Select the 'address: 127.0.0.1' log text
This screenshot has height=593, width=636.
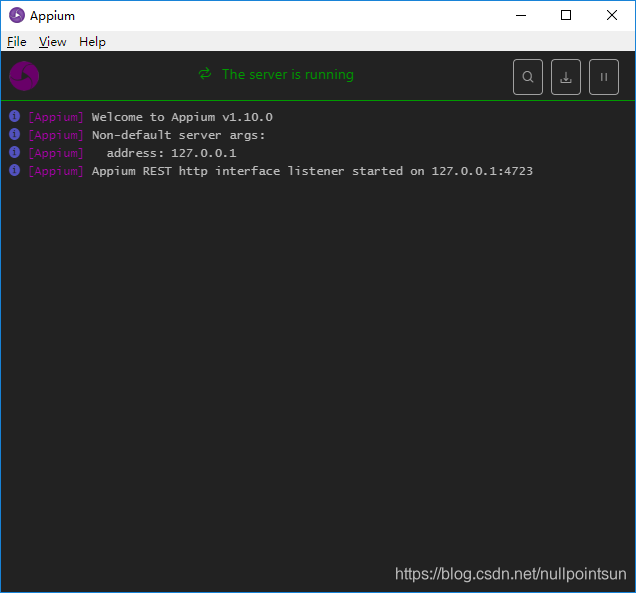coord(171,153)
